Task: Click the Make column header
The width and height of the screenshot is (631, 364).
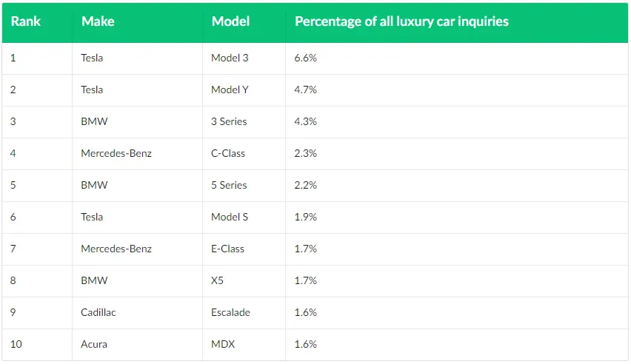Action: [98, 21]
